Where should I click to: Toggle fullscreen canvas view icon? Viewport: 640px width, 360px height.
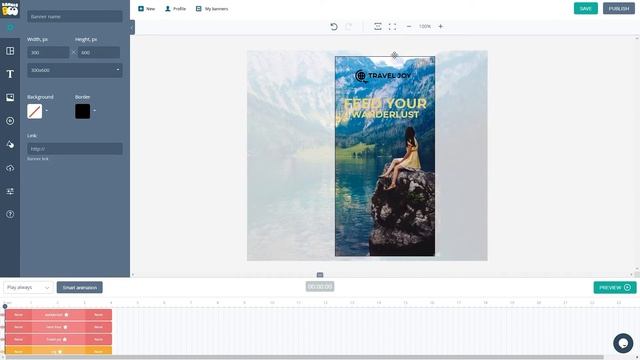pyautogui.click(x=392, y=27)
